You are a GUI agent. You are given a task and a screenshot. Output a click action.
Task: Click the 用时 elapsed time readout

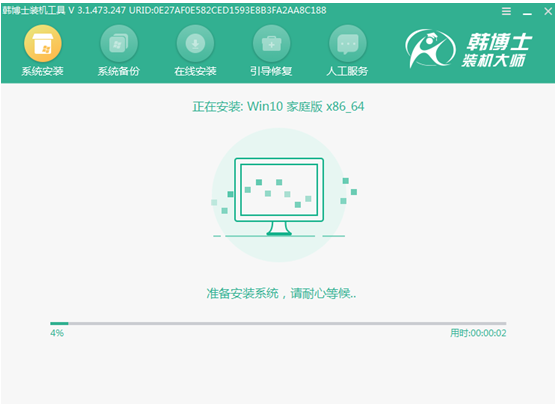(478, 333)
